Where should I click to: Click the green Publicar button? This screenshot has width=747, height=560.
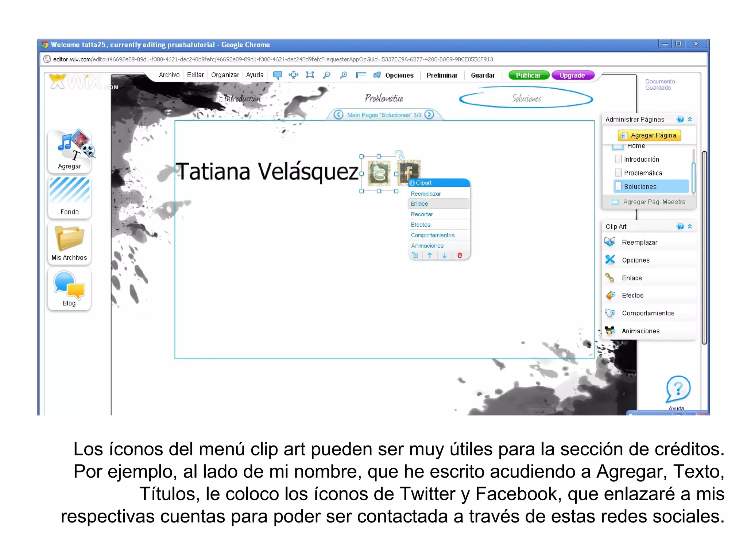pyautogui.click(x=529, y=75)
